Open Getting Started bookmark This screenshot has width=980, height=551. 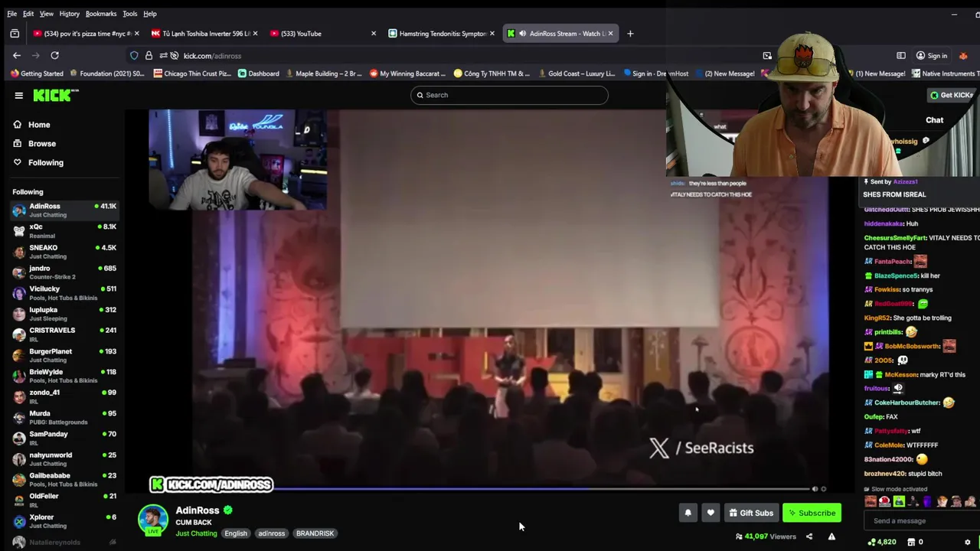click(37, 73)
